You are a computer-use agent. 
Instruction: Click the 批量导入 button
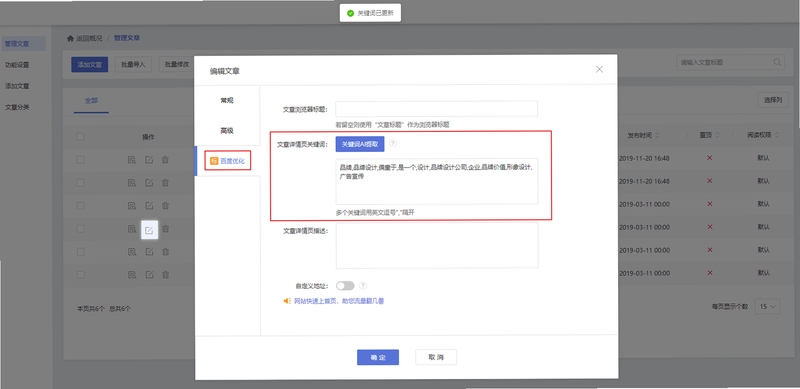point(133,64)
